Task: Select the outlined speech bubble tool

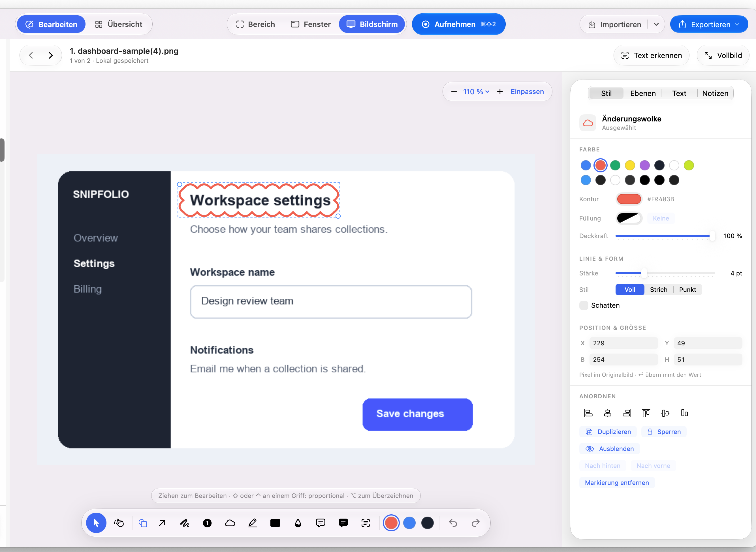Action: [x=321, y=523]
